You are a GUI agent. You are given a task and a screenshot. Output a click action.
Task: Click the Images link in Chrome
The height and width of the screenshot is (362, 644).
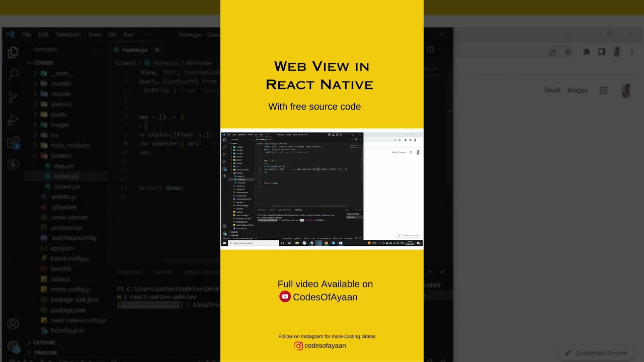coord(403,152)
